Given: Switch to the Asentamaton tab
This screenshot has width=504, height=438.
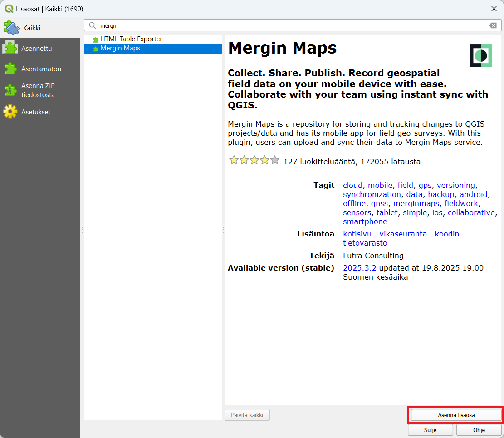Looking at the screenshot, I should (x=40, y=69).
